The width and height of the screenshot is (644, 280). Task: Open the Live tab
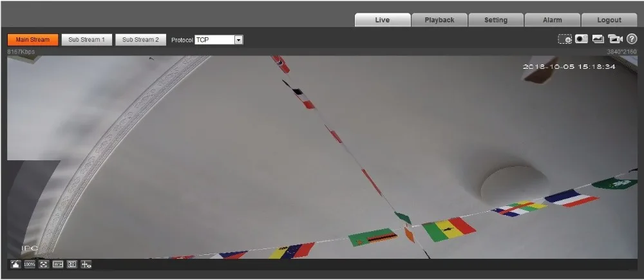pos(383,20)
